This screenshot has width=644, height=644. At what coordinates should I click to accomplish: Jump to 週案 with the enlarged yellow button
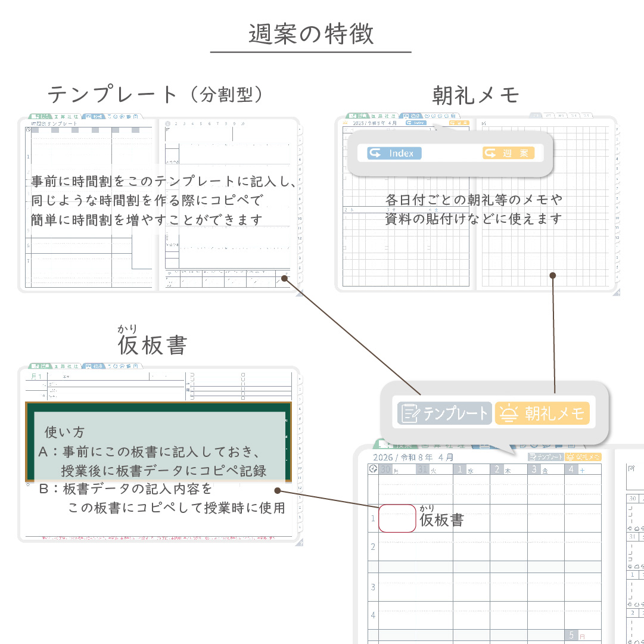tap(508, 153)
